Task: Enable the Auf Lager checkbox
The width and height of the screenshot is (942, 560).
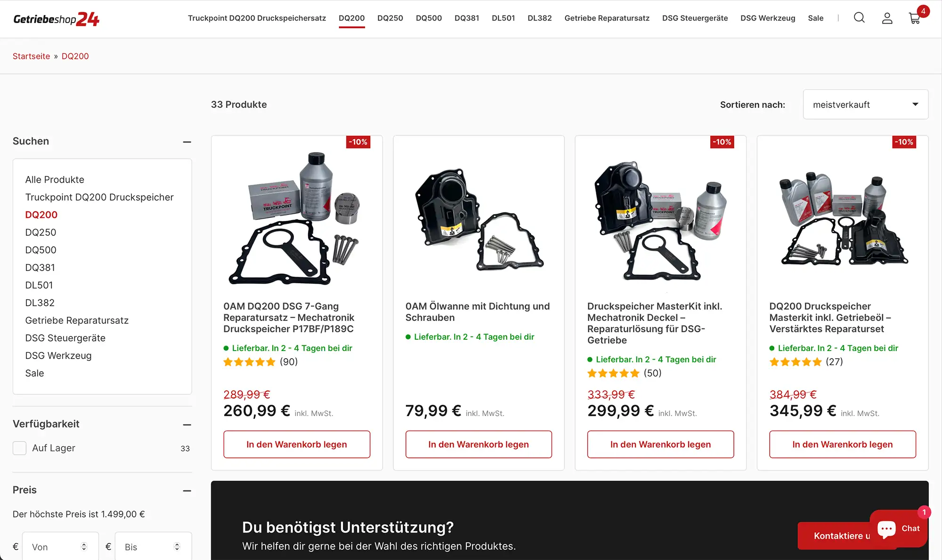Action: tap(19, 448)
